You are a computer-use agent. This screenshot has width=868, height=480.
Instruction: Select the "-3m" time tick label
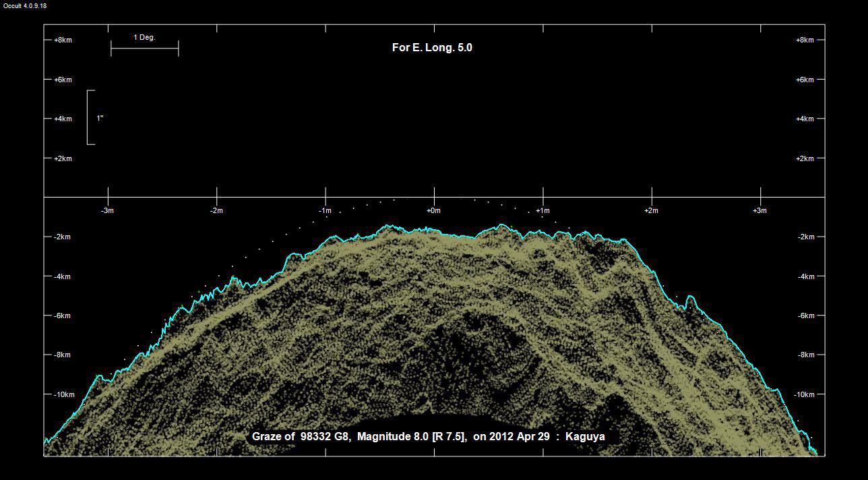click(x=107, y=210)
